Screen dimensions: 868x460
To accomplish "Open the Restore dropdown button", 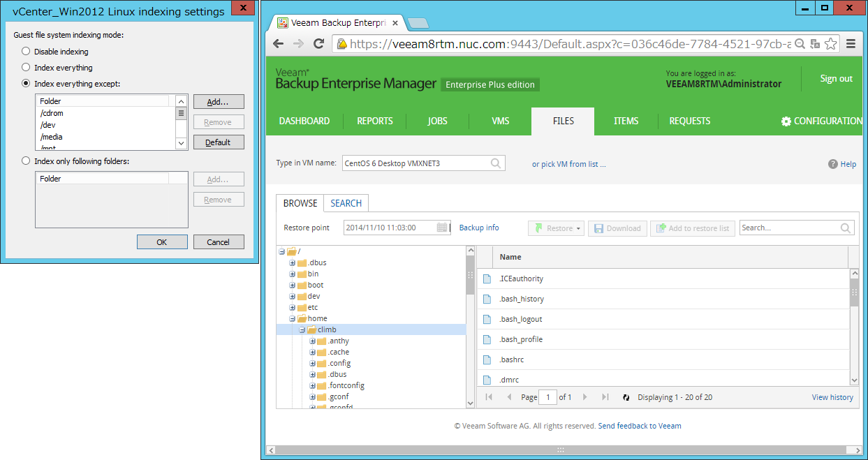I will 556,228.
